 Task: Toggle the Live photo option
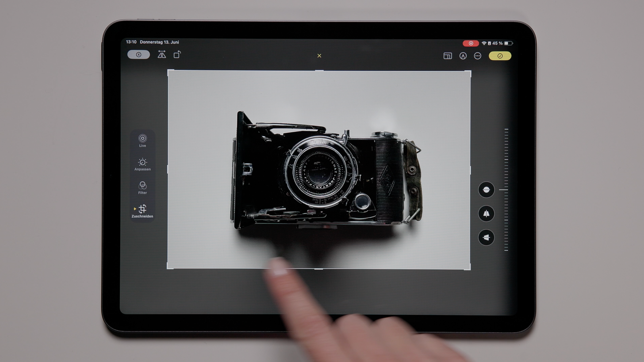pyautogui.click(x=143, y=140)
